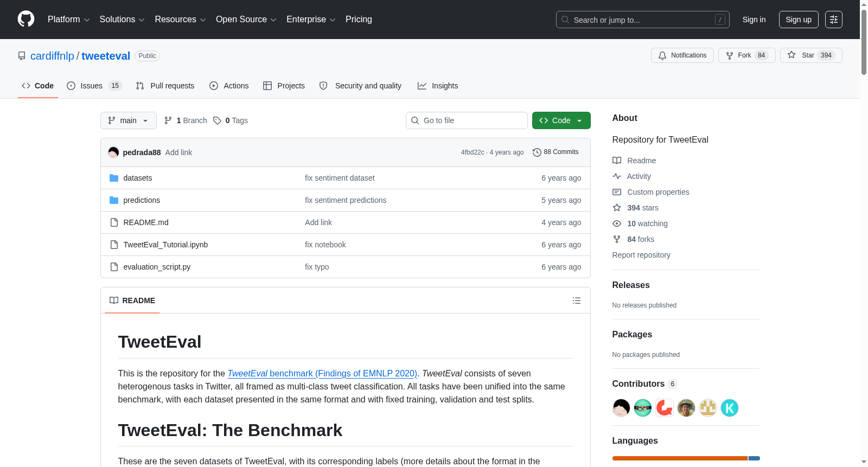Fork the repository
Image resolution: width=868 pixels, height=467 pixels.
(747, 55)
